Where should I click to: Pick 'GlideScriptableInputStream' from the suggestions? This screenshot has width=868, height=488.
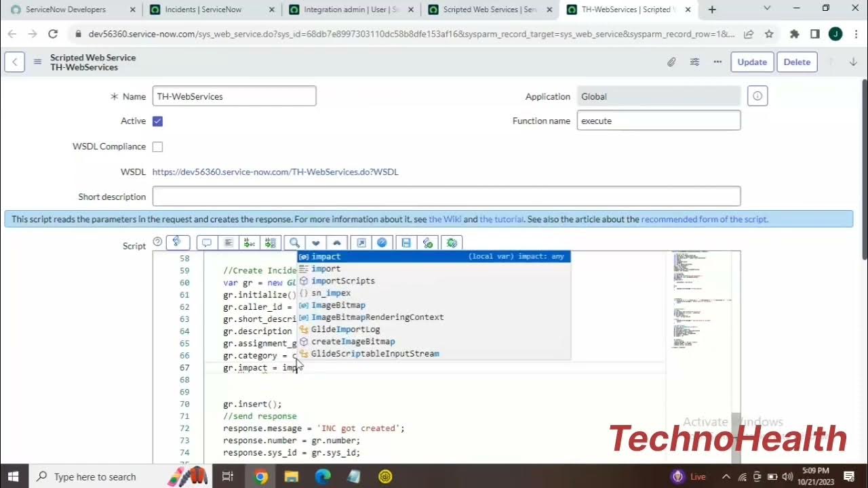[434, 354]
